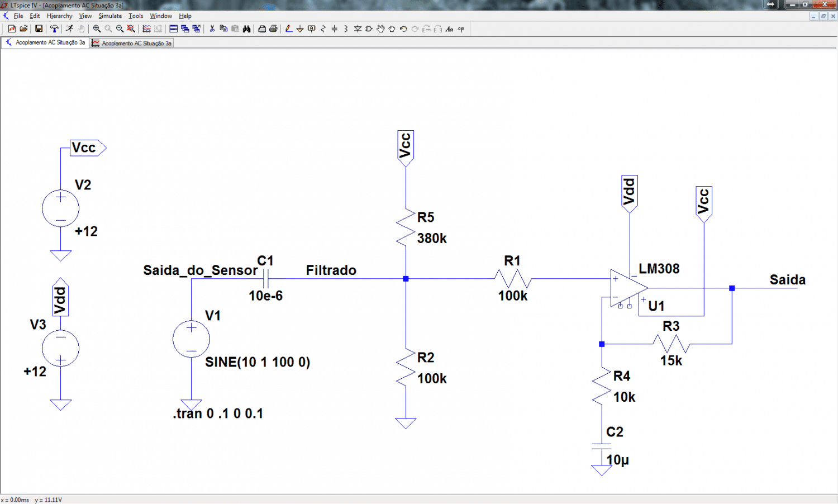838x504 pixels.
Task: Open the Hierarchy menu
Action: coord(59,16)
